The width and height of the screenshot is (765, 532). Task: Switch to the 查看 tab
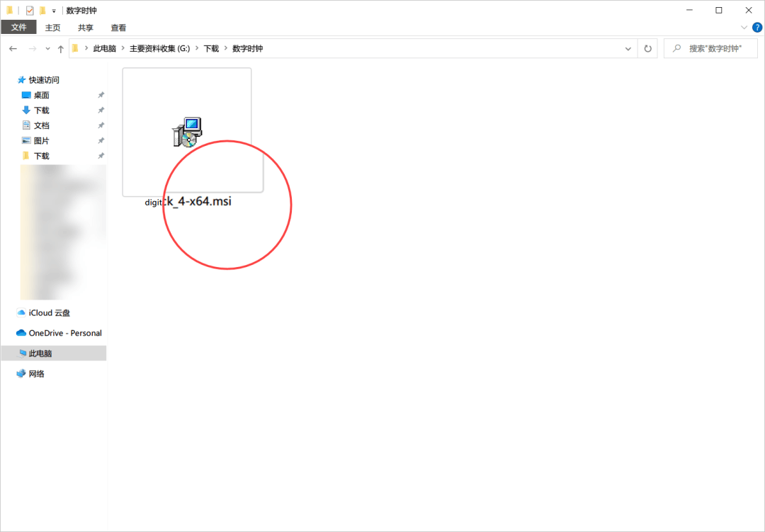coord(118,28)
